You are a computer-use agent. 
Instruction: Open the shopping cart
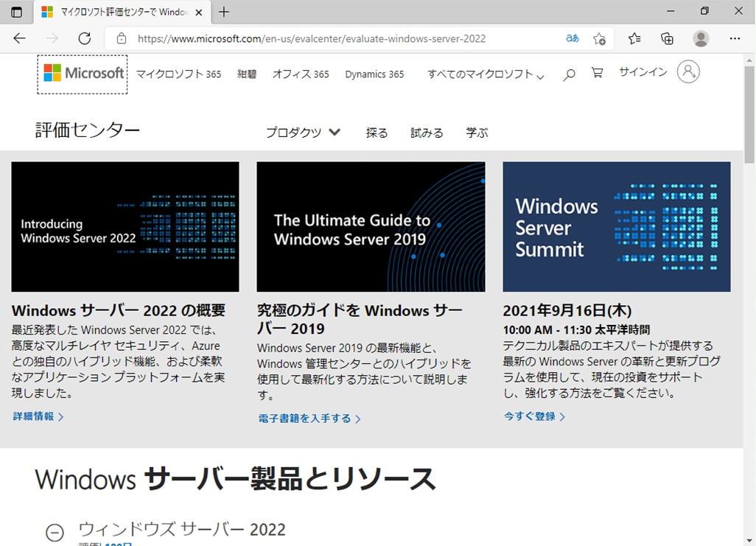[598, 73]
